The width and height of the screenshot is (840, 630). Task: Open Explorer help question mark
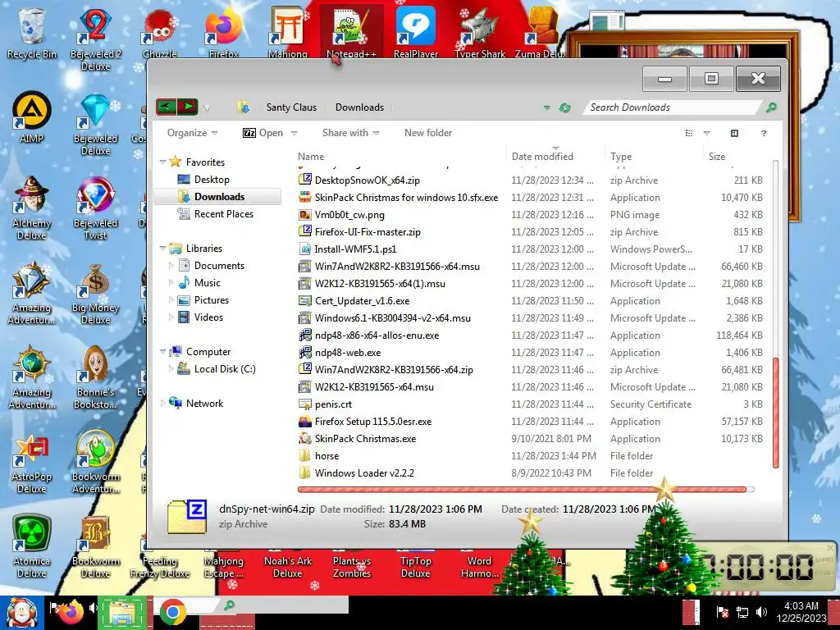pos(764,133)
